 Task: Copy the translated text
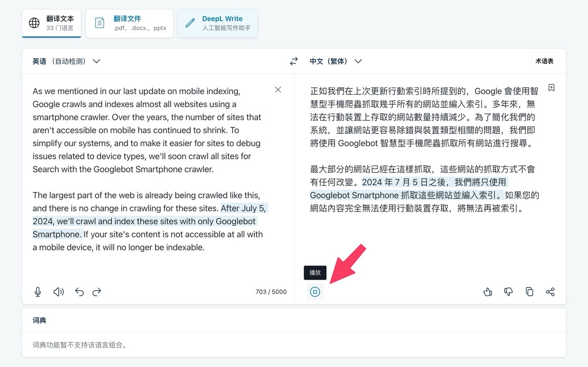coord(529,292)
